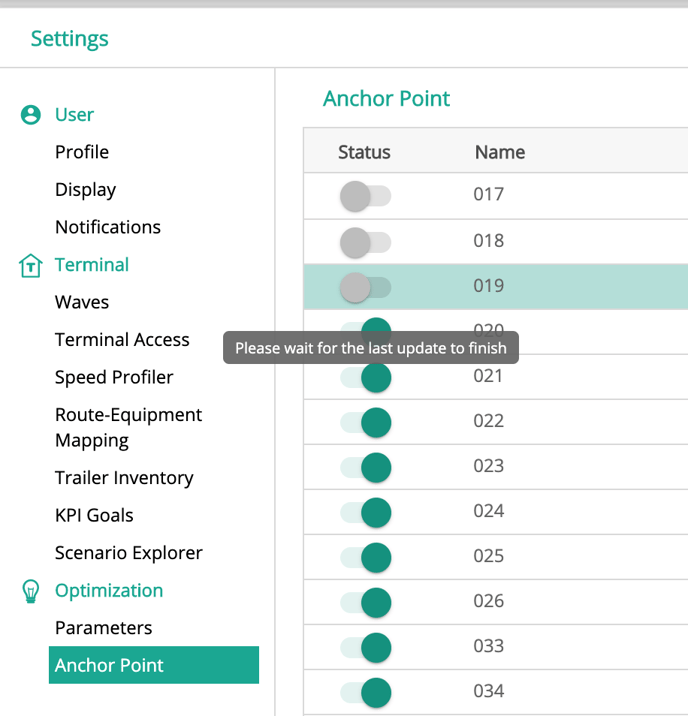The image size is (688, 716).
Task: Click the Terminal house icon
Action: tap(31, 266)
